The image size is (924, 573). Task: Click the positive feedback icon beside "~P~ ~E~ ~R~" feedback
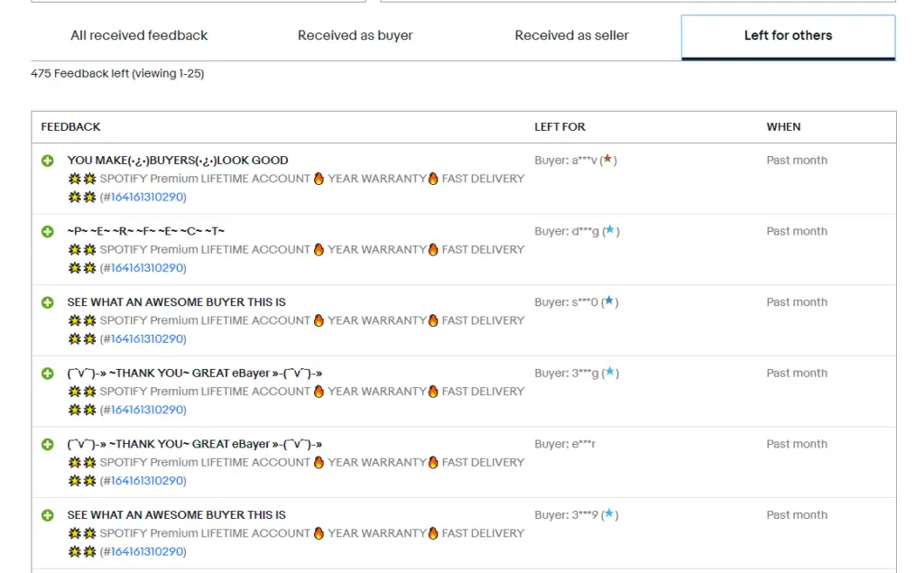click(x=48, y=230)
